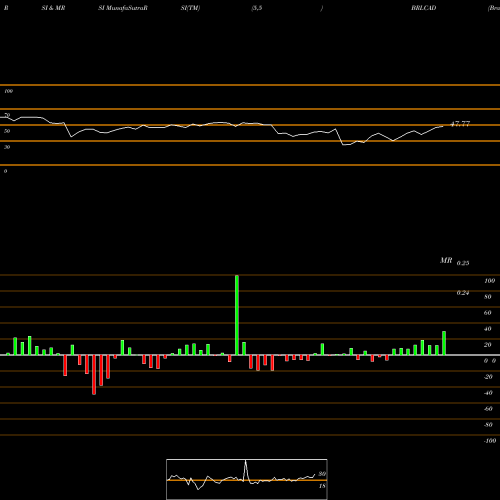Click the '(5,5' parameter text

point(257,8)
